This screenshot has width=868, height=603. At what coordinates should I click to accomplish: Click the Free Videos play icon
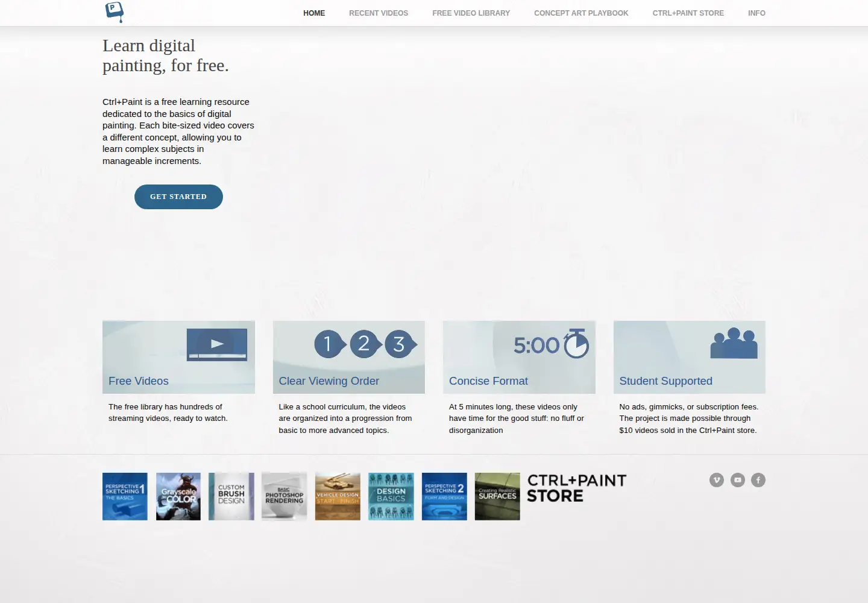(217, 344)
